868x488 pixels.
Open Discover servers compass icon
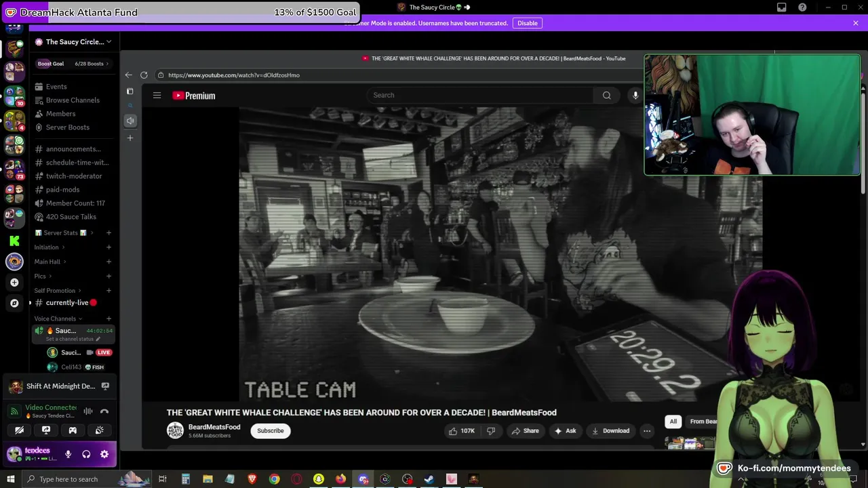click(x=14, y=303)
